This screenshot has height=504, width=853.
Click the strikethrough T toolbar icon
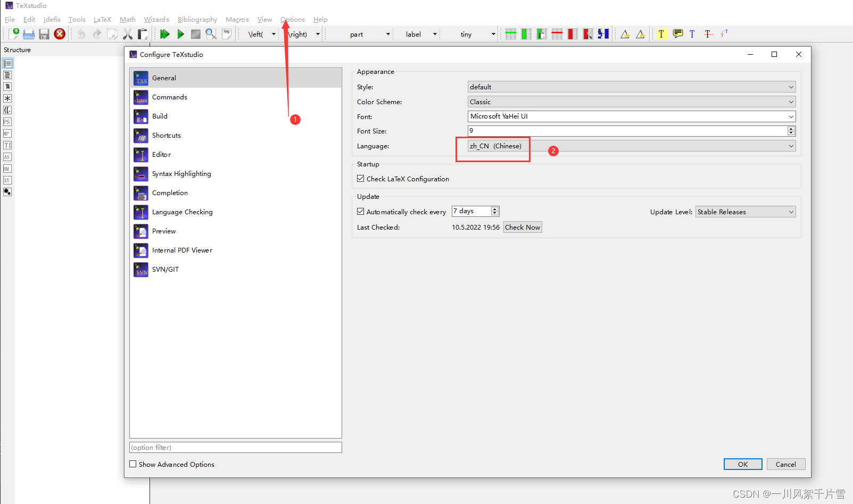(x=708, y=34)
